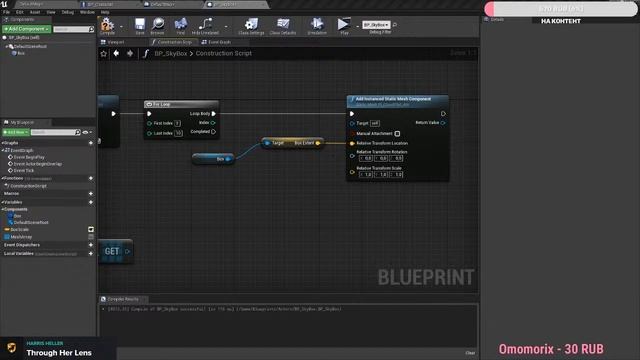Viewport: 640px width, 360px height.
Task: Open the Add Component dropdown
Action: [27, 29]
